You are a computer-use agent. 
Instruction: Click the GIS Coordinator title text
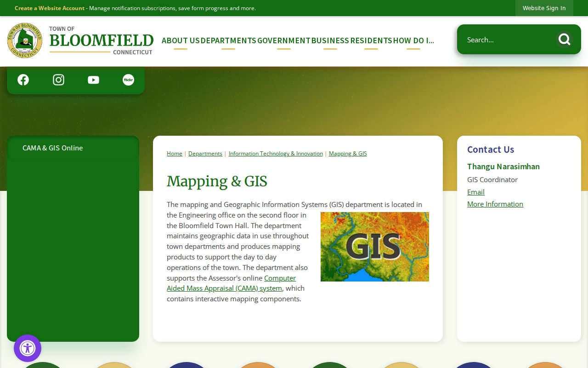click(x=492, y=180)
